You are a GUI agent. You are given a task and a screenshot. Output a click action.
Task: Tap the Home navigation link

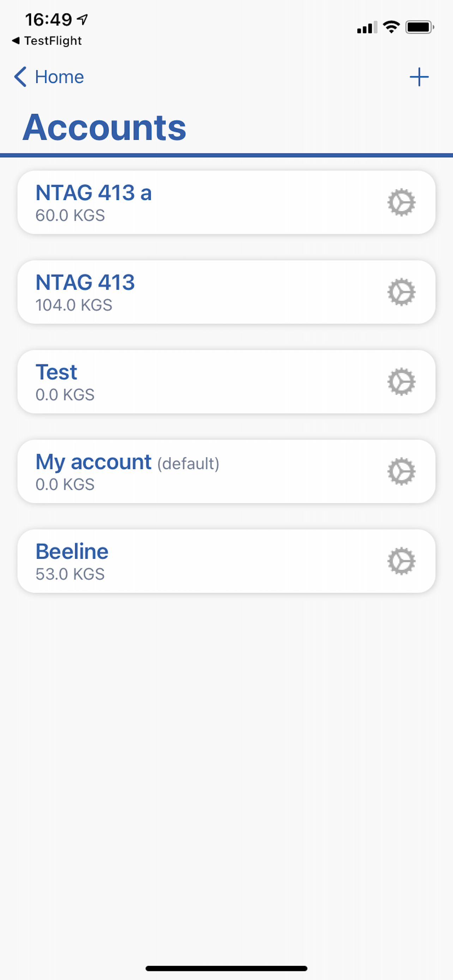(x=59, y=77)
